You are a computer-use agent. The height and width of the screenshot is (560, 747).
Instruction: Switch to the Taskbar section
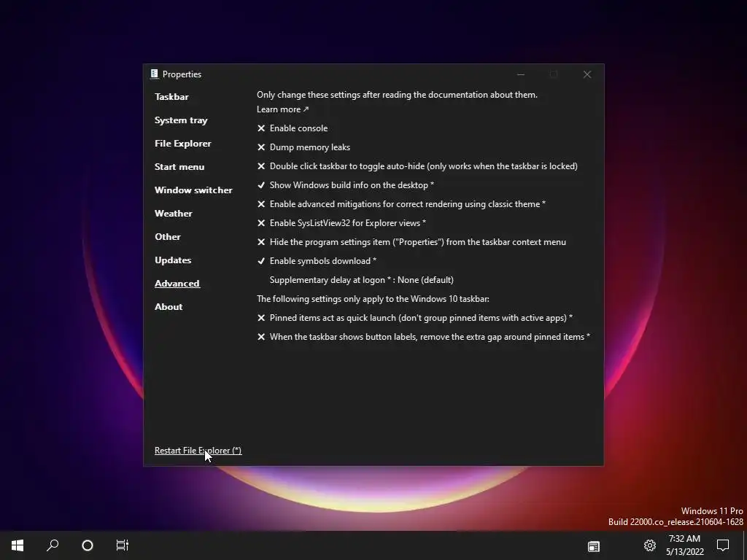171,97
